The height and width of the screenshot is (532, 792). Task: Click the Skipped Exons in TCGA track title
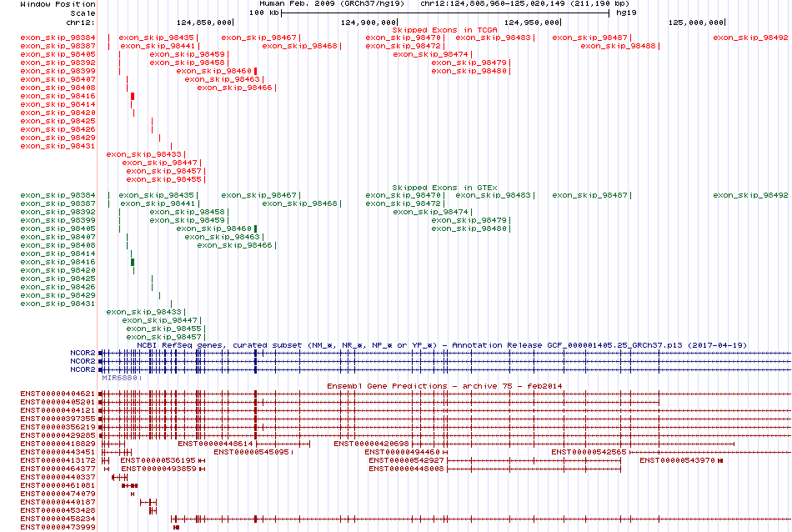click(444, 30)
